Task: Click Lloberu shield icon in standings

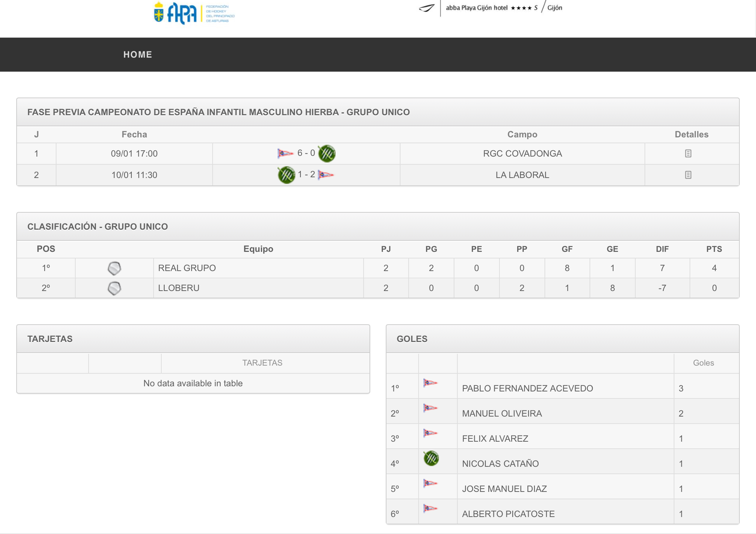Action: pyautogui.click(x=114, y=288)
